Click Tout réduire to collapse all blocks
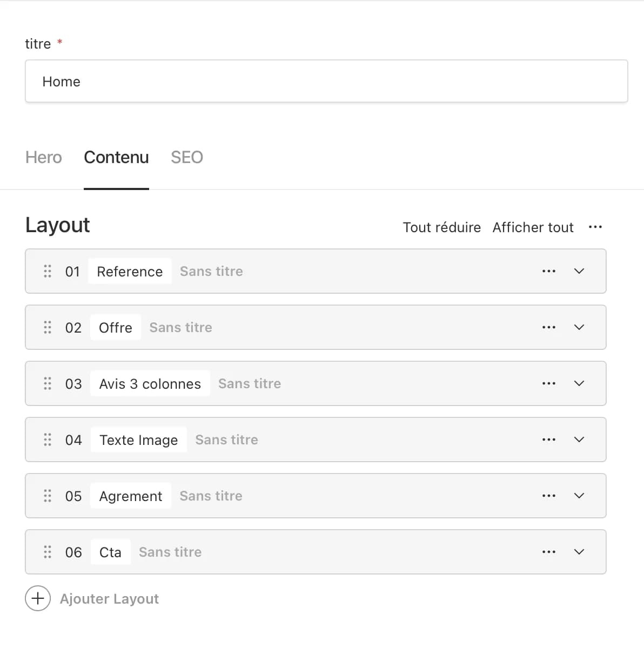This screenshot has height=649, width=644. point(441,227)
